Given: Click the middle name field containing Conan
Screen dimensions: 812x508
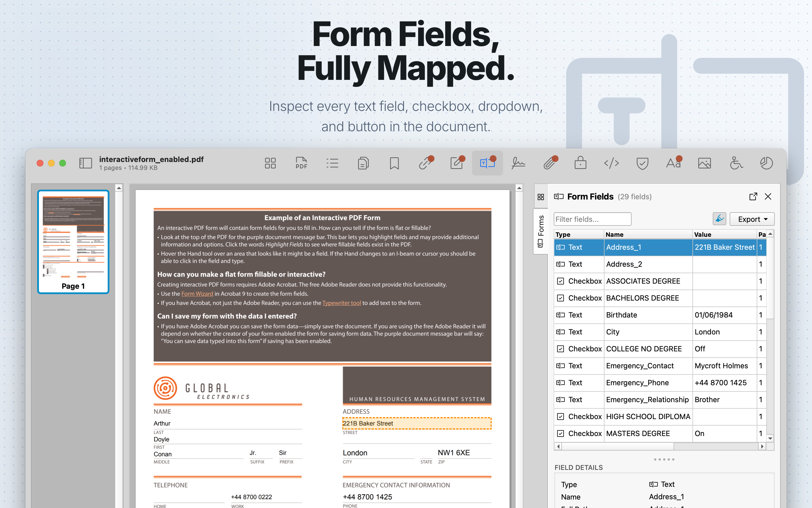Looking at the screenshot, I should pos(198,454).
